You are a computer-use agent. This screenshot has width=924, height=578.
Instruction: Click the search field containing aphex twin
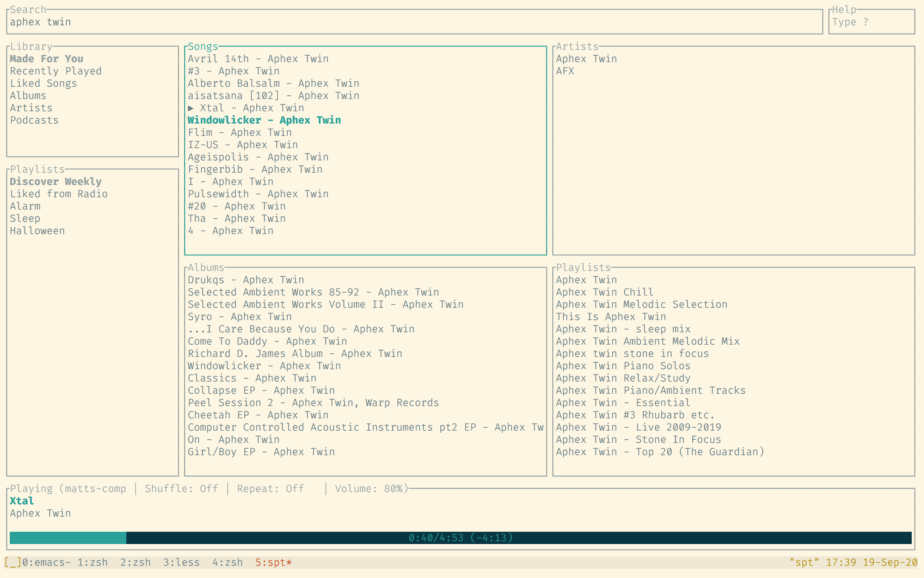point(414,22)
